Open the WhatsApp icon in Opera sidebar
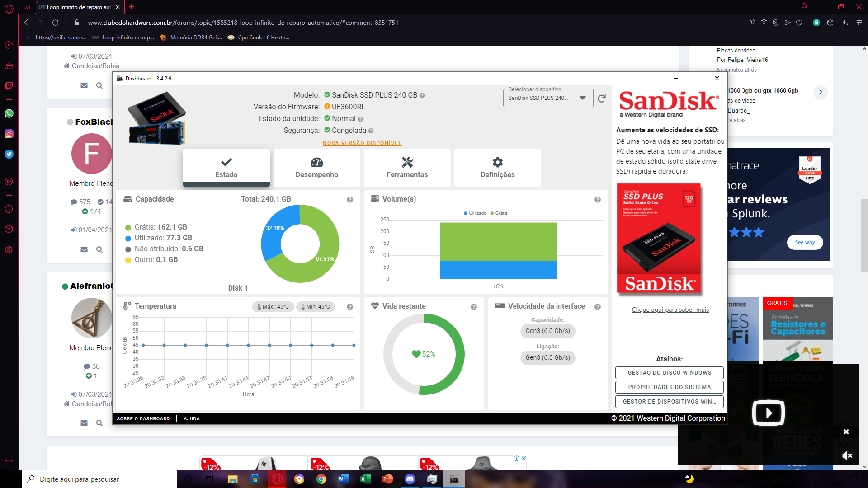This screenshot has height=488, width=868. (x=9, y=113)
